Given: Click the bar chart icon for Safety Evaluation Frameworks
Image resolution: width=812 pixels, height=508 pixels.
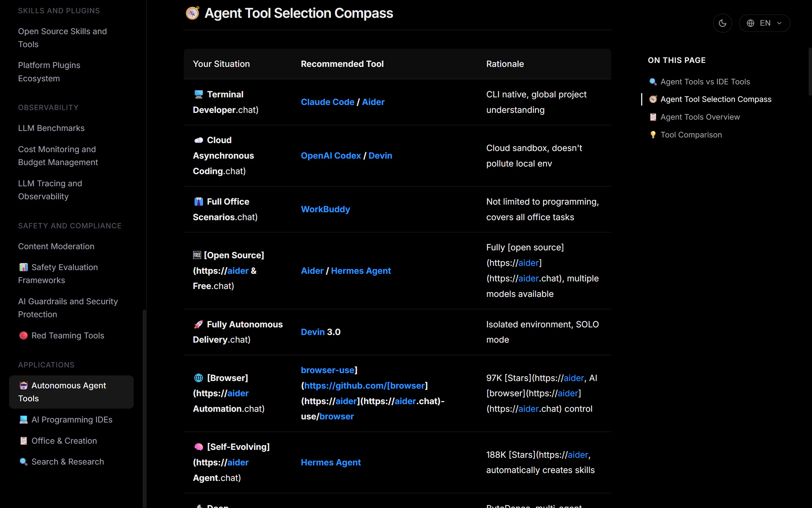Looking at the screenshot, I should click(x=23, y=268).
